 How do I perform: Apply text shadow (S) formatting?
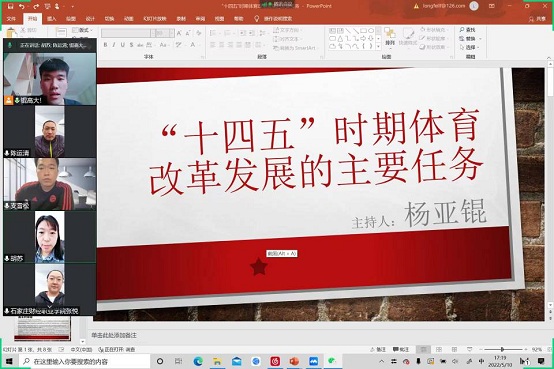point(131,45)
